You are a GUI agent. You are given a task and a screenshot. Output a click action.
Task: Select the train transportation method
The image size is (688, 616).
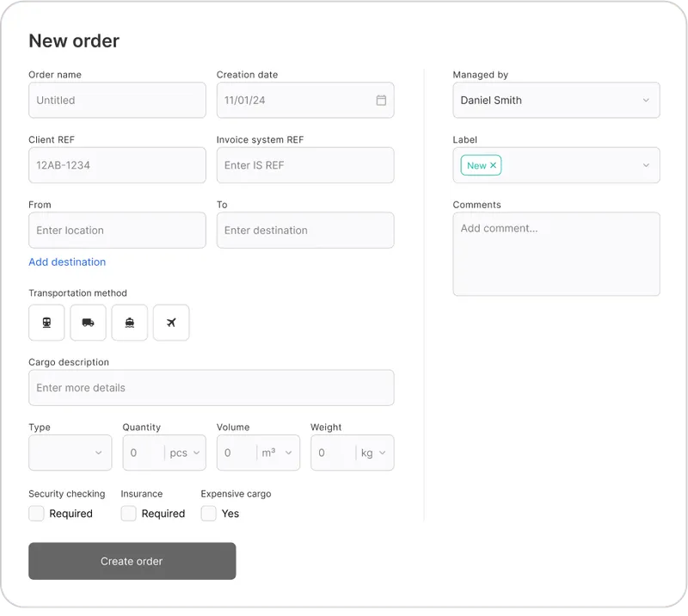click(x=46, y=323)
